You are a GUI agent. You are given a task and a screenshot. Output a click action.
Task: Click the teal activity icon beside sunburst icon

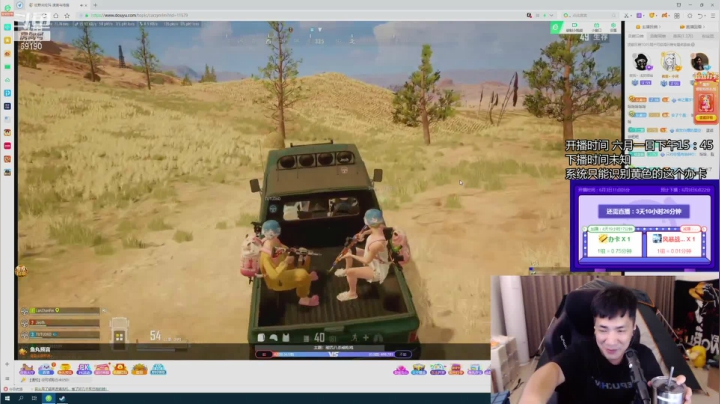pos(158,369)
